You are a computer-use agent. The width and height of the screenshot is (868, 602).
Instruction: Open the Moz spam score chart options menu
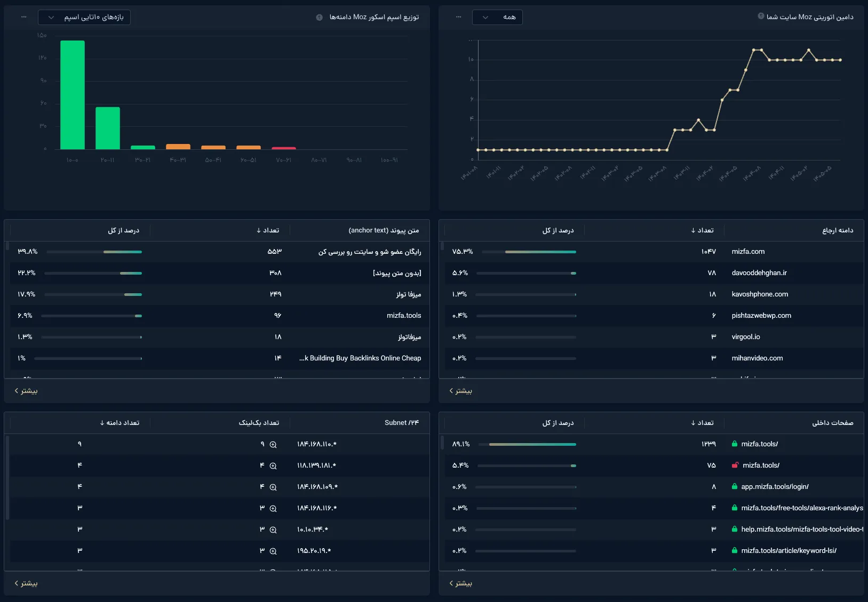23,17
